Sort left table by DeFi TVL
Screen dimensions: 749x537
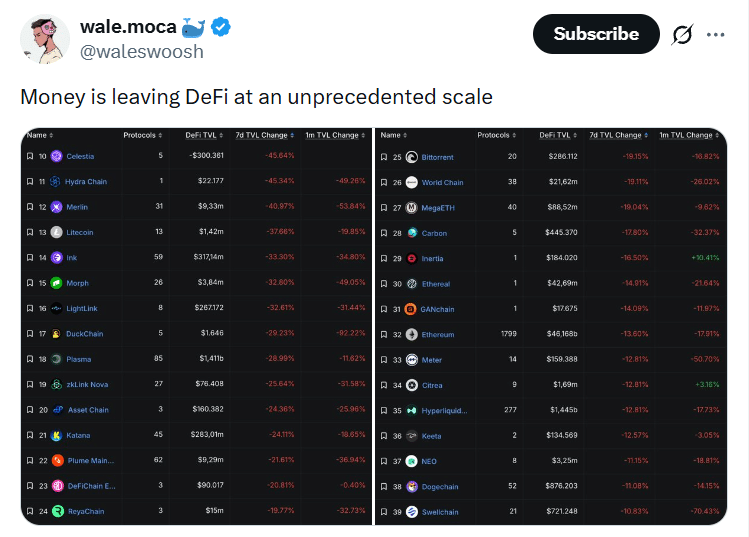coord(206,135)
